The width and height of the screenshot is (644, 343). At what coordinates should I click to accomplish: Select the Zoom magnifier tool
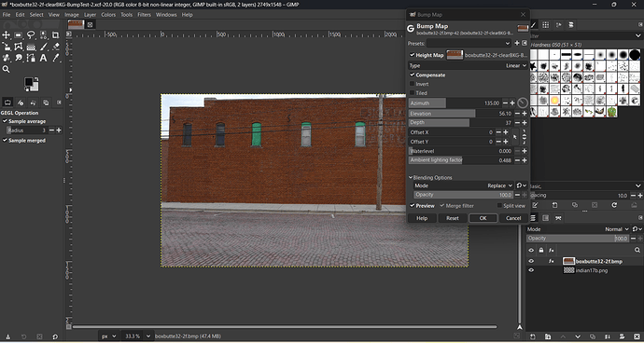[7, 70]
